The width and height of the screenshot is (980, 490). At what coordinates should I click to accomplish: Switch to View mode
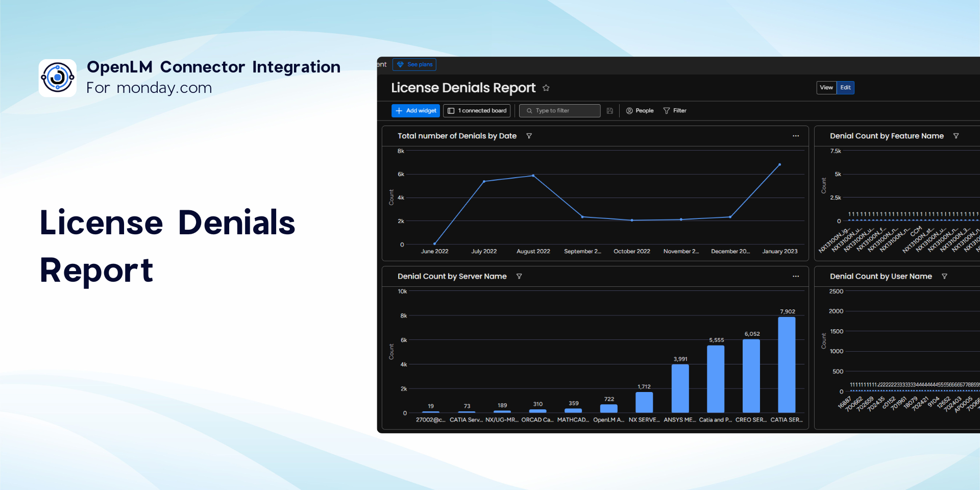[x=826, y=88]
